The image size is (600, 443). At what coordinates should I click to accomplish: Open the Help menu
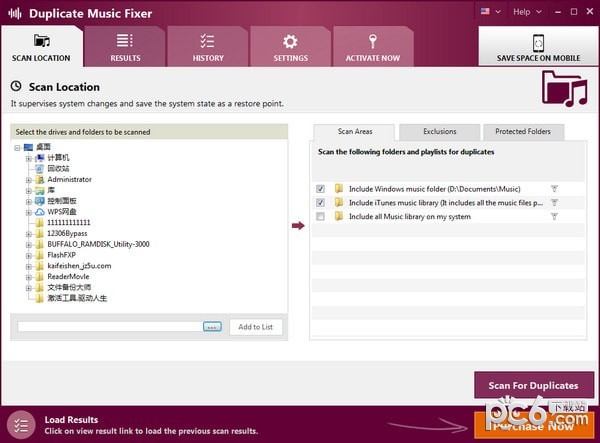[527, 12]
